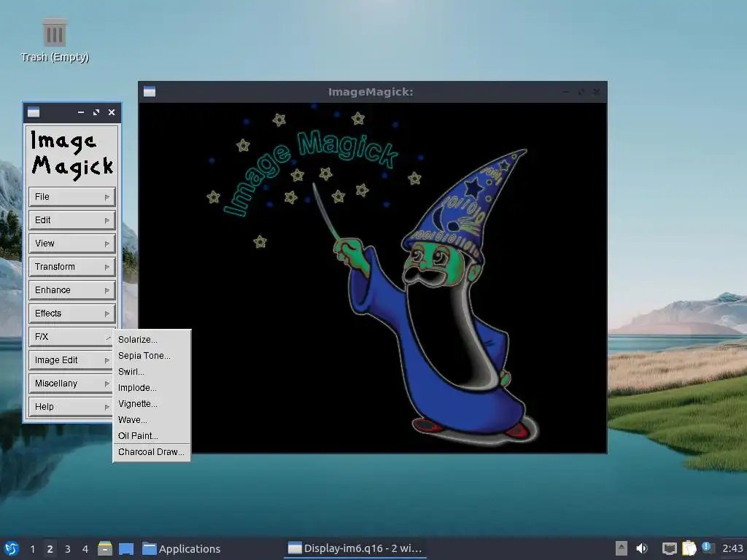747x560 pixels.
Task: Open the Edit menu button
Action: (x=72, y=220)
